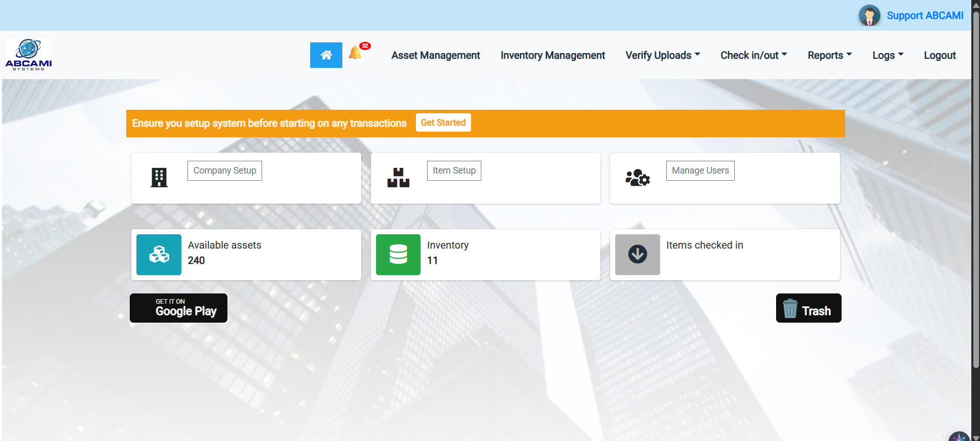
Task: Click the home icon button
Action: pyautogui.click(x=326, y=55)
